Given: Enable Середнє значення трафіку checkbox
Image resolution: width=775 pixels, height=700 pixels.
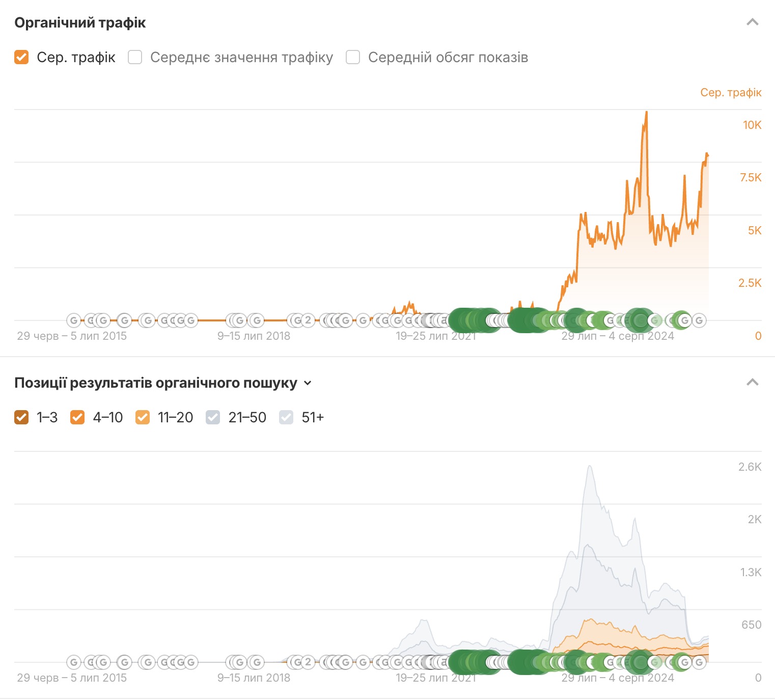Looking at the screenshot, I should click(x=135, y=57).
